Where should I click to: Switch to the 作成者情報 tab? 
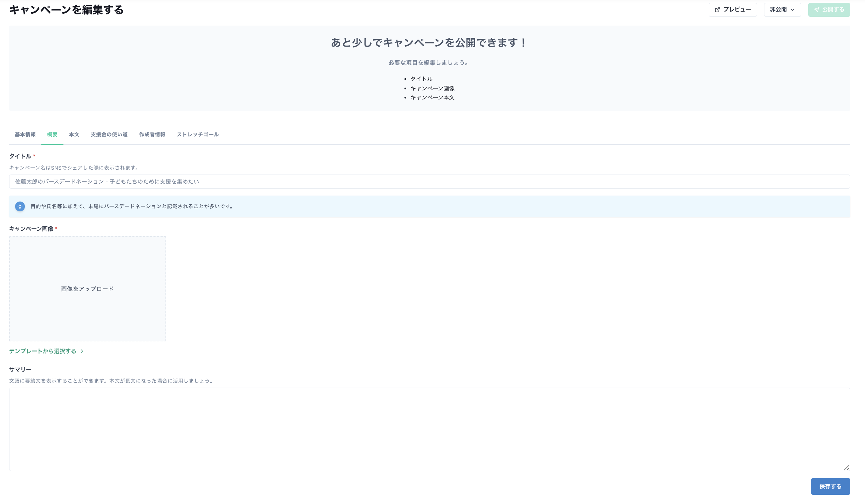click(152, 134)
